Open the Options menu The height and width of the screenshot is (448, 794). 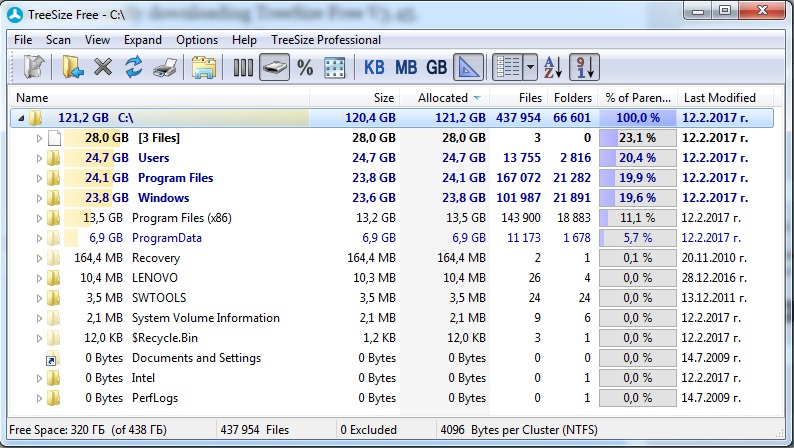click(197, 40)
